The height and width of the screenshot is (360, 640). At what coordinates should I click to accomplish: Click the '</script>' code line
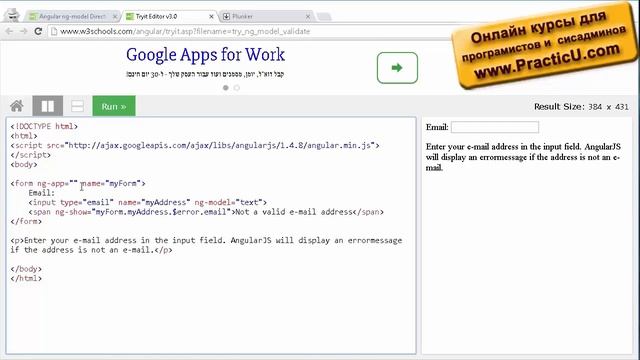tap(31, 155)
